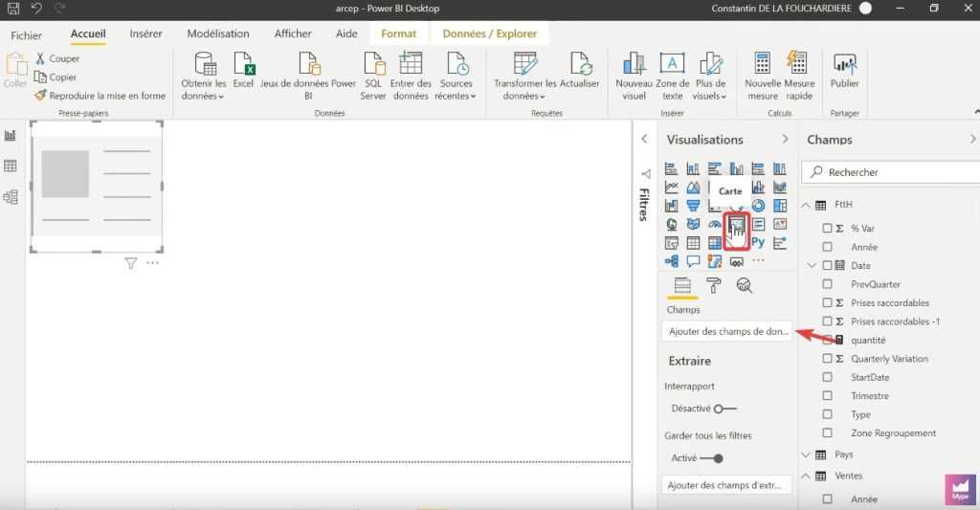Select the stacked bar chart visual
The height and width of the screenshot is (510, 980).
pos(671,168)
